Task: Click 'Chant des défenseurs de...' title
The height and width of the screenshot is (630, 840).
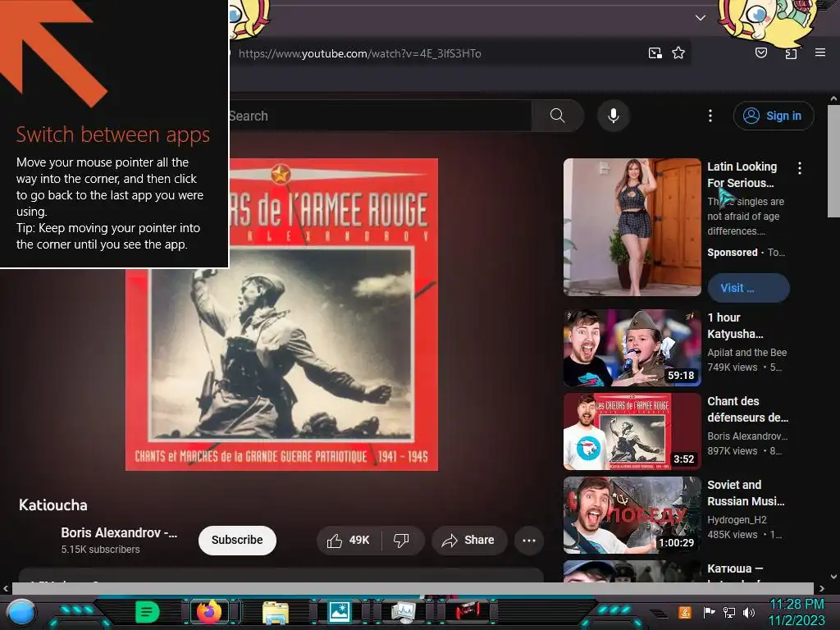Action: [748, 409]
